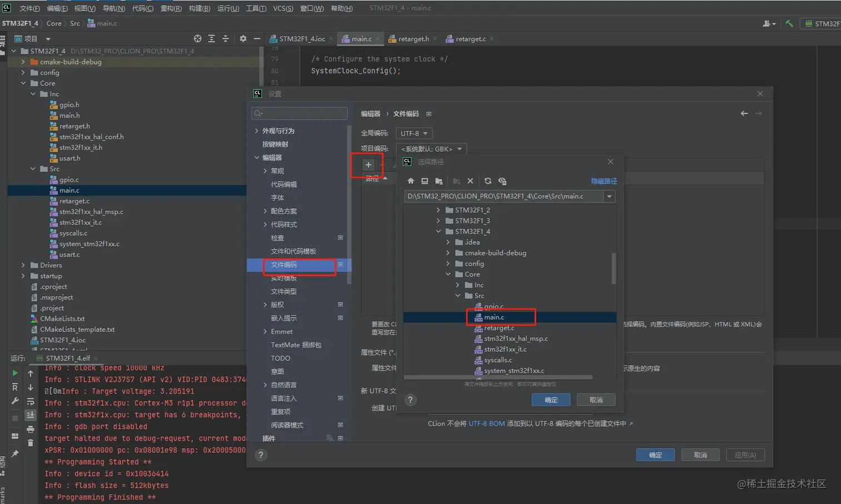Screen dimensions: 841x504
Task: Open the 文件(F) menu
Action: pos(29,8)
